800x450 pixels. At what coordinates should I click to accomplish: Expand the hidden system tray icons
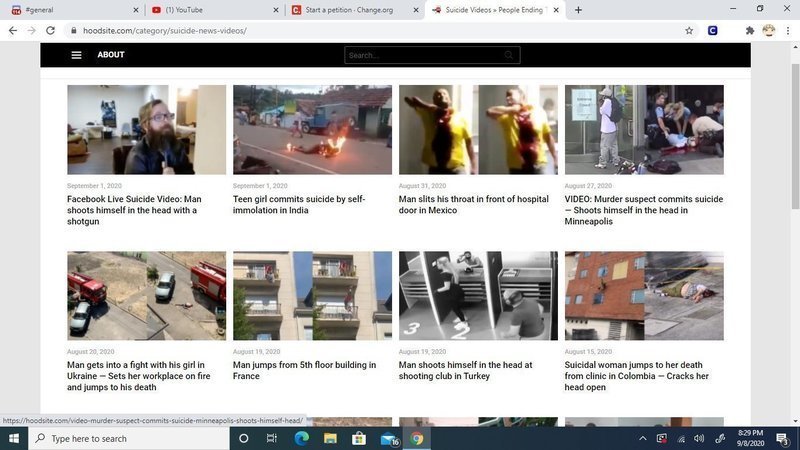[642, 438]
